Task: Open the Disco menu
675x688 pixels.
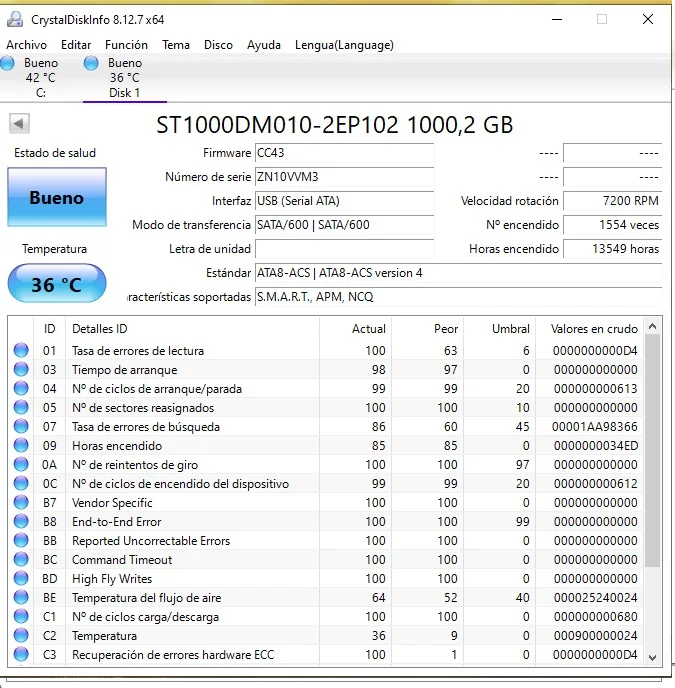Action: [x=218, y=45]
